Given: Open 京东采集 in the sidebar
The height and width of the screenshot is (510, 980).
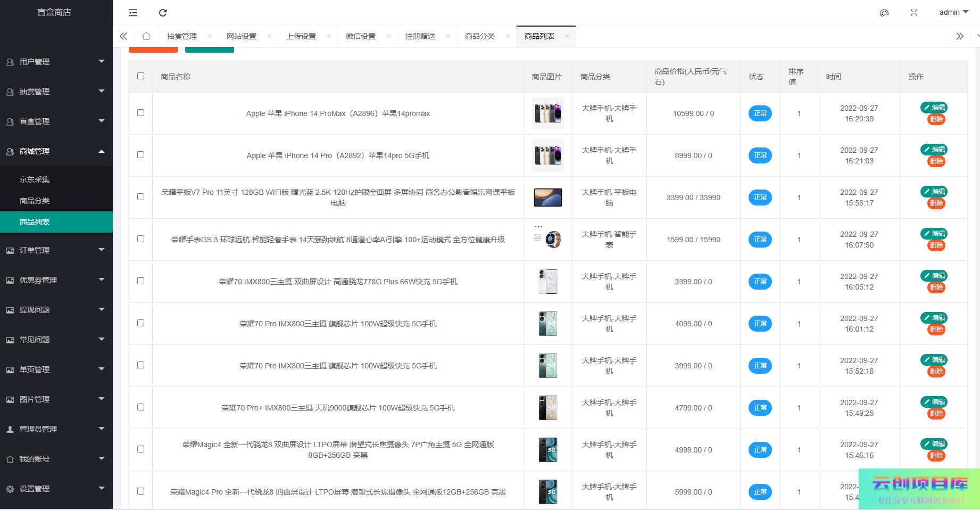Looking at the screenshot, I should (35, 179).
